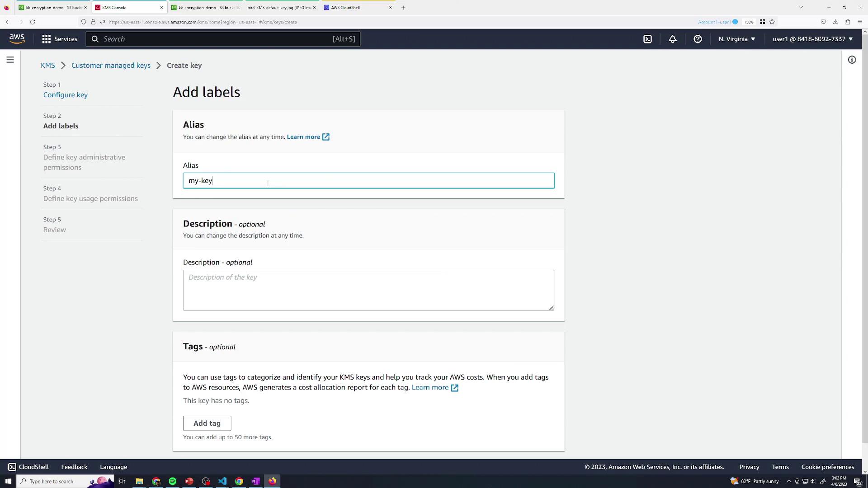The image size is (868, 488).
Task: Open the Services grid menu
Action: [59, 39]
